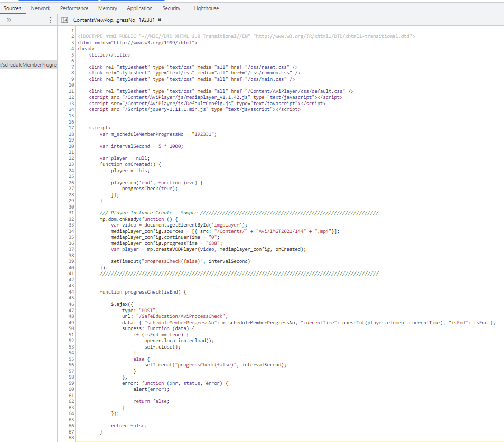
Task: Set breakpoint on line number 18
Action: coord(71,134)
